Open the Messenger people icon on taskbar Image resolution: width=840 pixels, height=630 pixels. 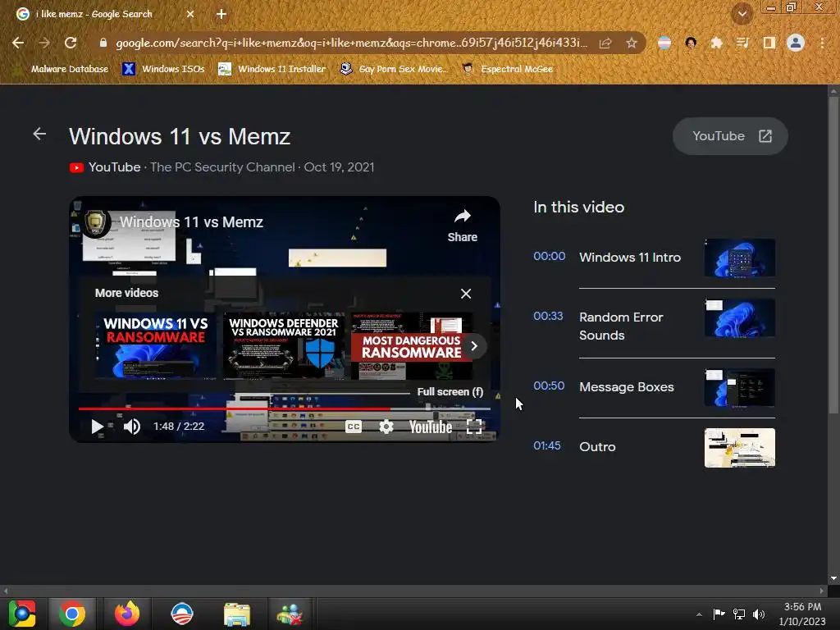(x=290, y=614)
